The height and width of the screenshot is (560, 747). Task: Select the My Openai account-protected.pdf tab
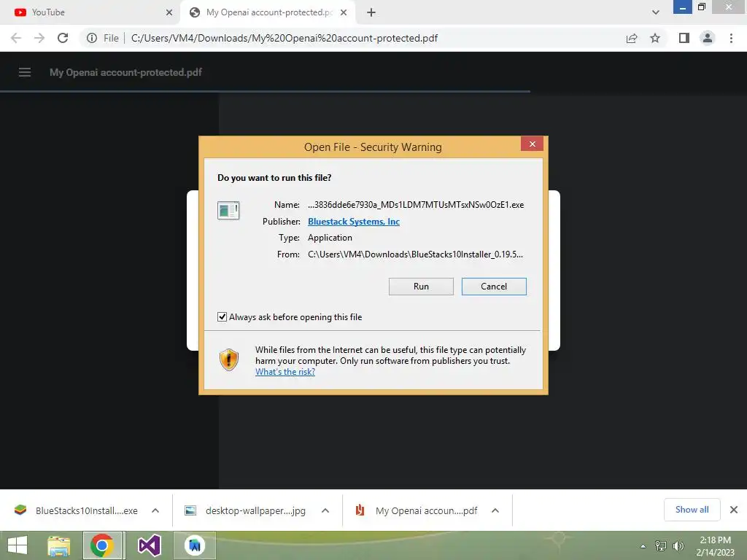coord(269,12)
